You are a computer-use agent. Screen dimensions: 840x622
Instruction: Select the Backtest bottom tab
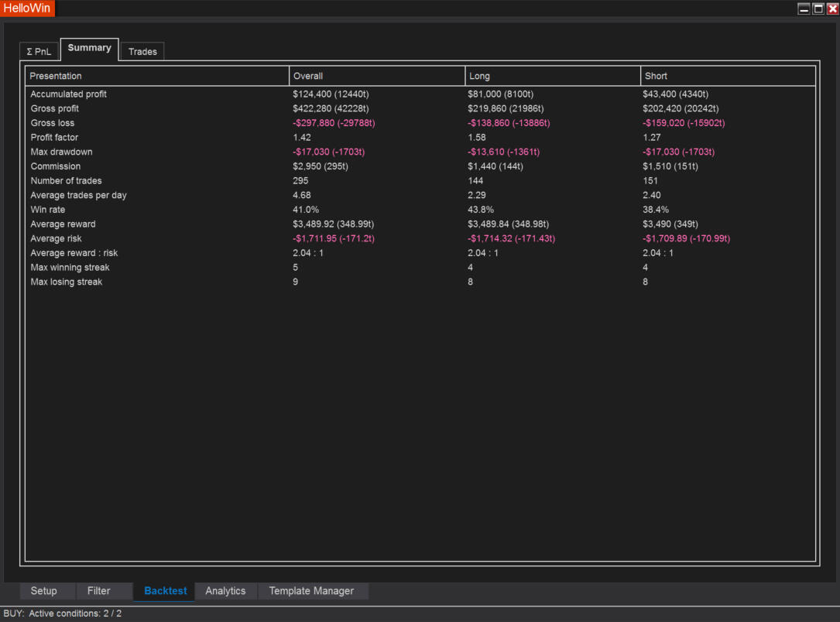[x=166, y=591]
